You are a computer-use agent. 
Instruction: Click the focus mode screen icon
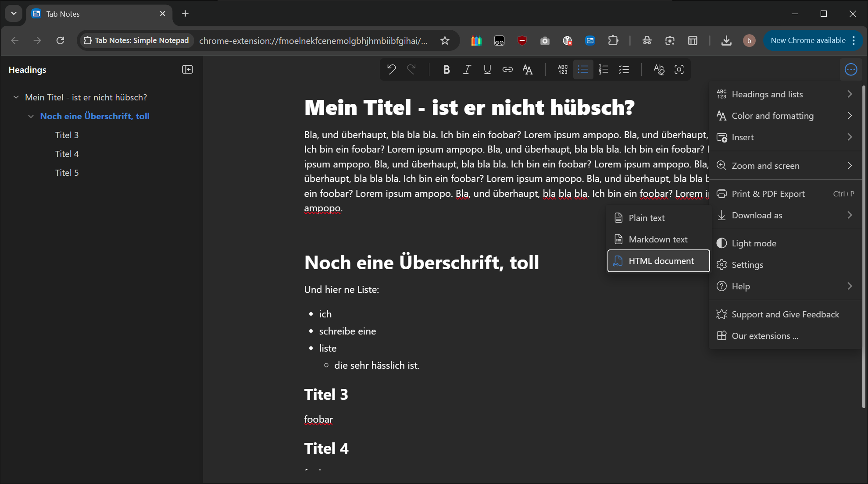(679, 69)
